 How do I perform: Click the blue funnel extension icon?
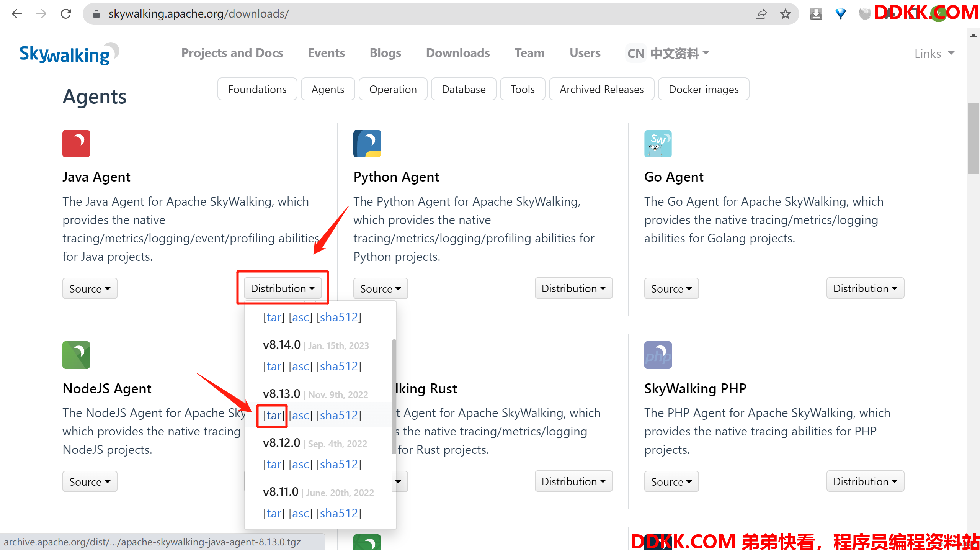coord(840,14)
